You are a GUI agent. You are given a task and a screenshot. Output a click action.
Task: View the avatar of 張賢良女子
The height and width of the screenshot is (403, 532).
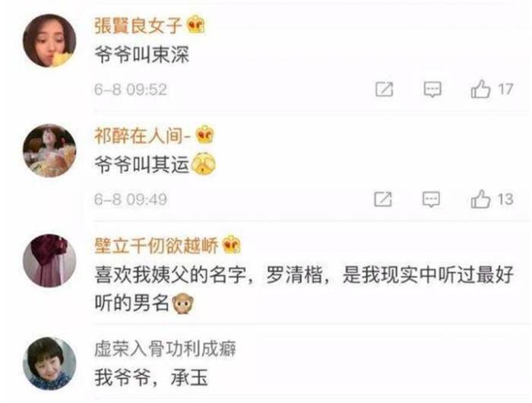49,41
